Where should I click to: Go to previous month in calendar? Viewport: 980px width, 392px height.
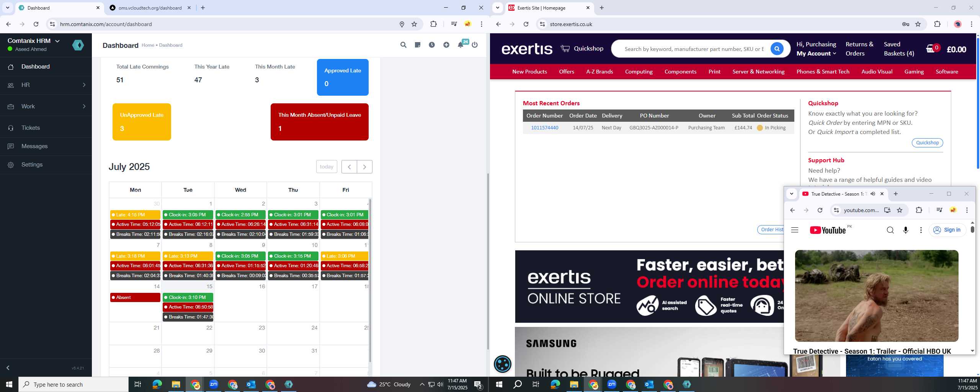(349, 167)
